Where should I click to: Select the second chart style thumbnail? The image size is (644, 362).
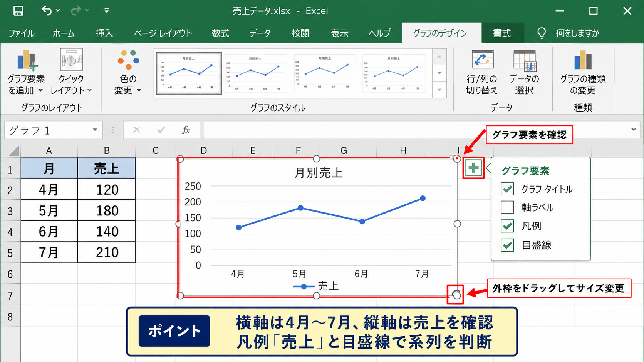point(256,73)
